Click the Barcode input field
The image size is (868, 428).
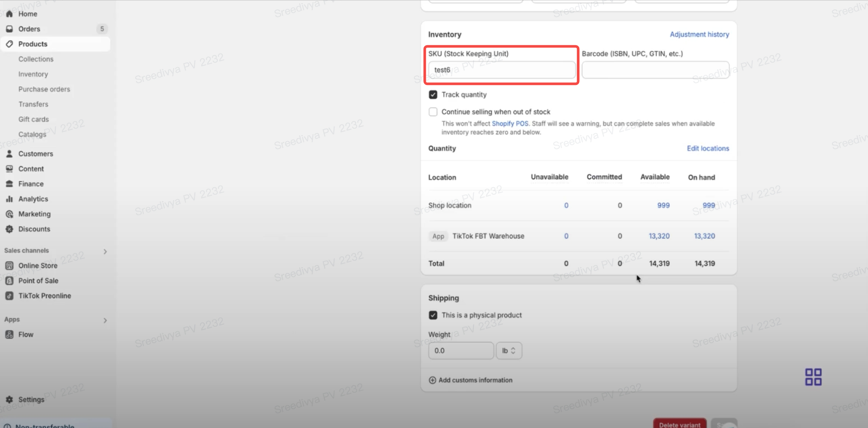pyautogui.click(x=655, y=70)
